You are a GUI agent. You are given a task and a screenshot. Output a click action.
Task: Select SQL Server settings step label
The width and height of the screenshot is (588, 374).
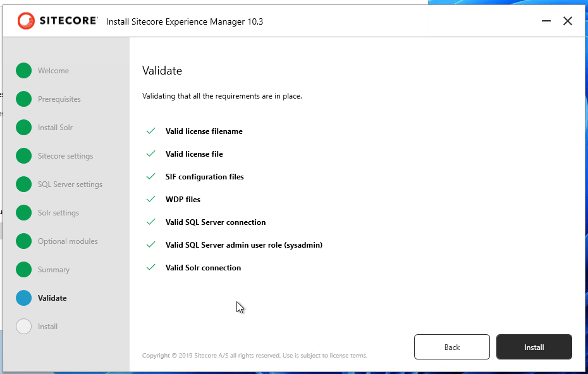tap(70, 184)
